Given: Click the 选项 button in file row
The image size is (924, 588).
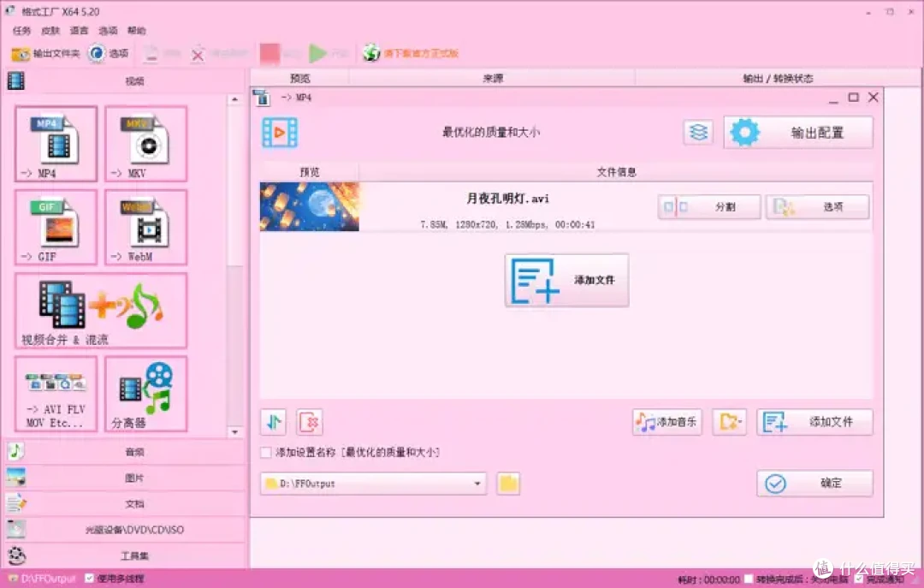Looking at the screenshot, I should coord(817,207).
